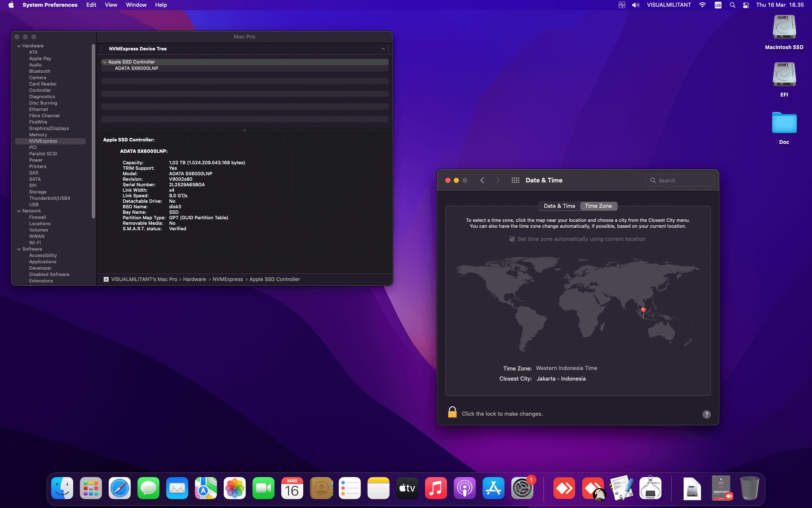Open the Window menu in menu bar
The width and height of the screenshot is (812, 508).
point(136,5)
